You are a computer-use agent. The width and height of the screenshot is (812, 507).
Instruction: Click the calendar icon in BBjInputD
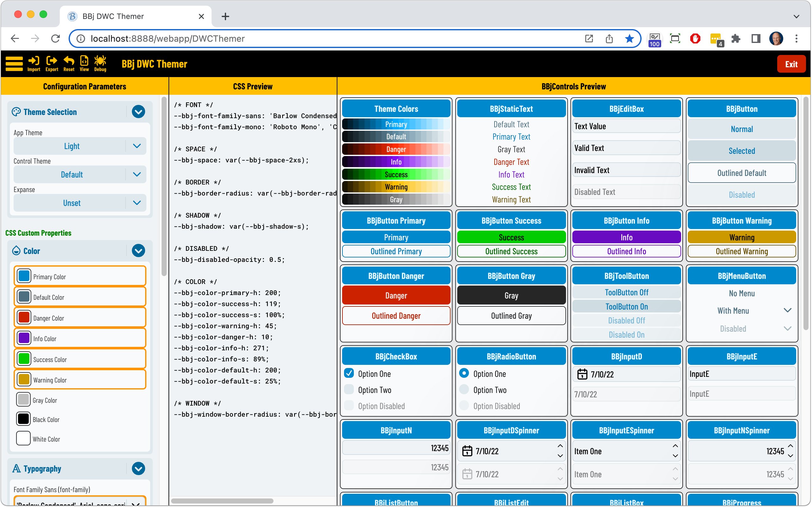click(x=582, y=374)
